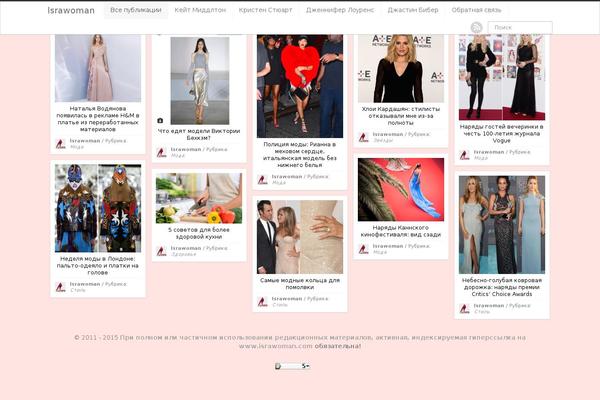600x400 pixels.
Task: Open the Дженнифер Лоуренс menu item
Action: pos(340,10)
